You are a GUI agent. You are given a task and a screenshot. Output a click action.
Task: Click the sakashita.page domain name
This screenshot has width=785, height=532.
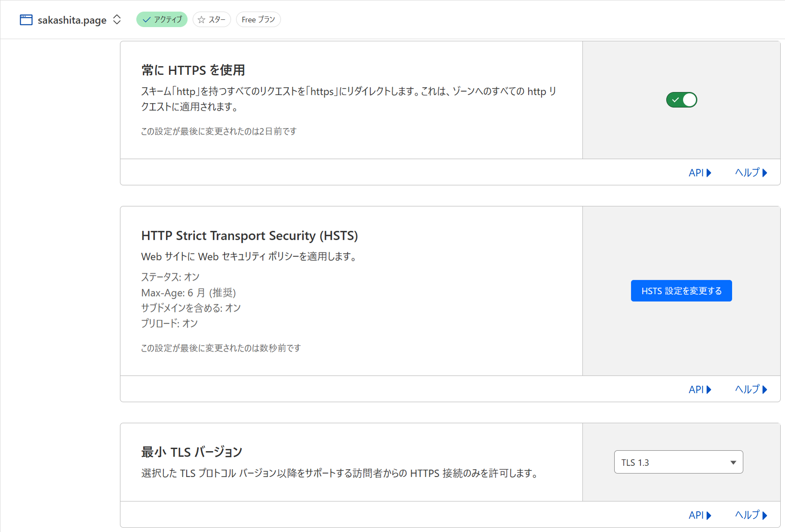pyautogui.click(x=72, y=20)
